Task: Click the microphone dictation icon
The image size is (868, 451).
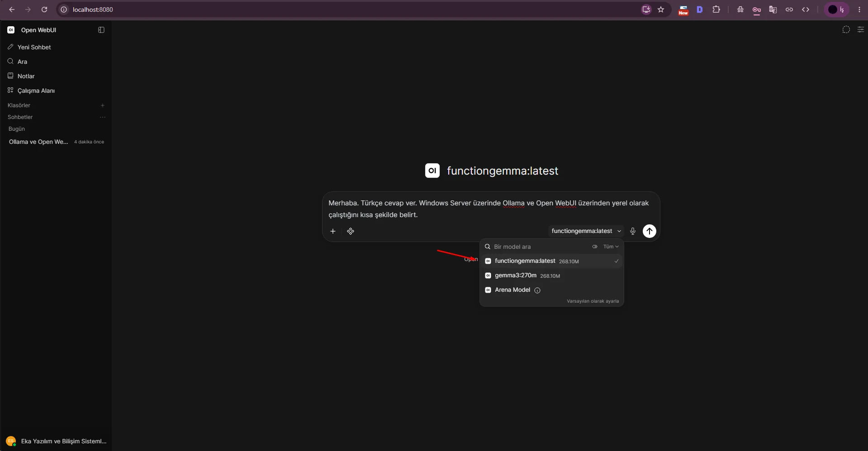Action: (633, 231)
